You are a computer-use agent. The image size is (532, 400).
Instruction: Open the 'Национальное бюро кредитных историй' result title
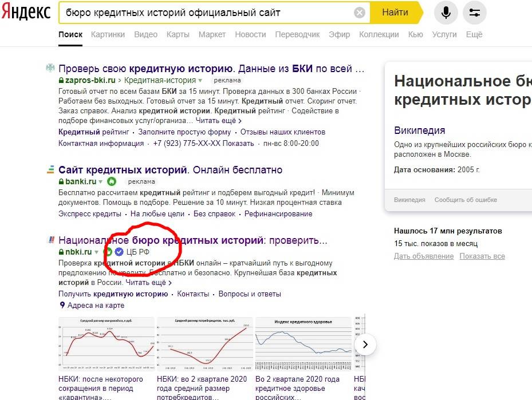[x=193, y=240]
